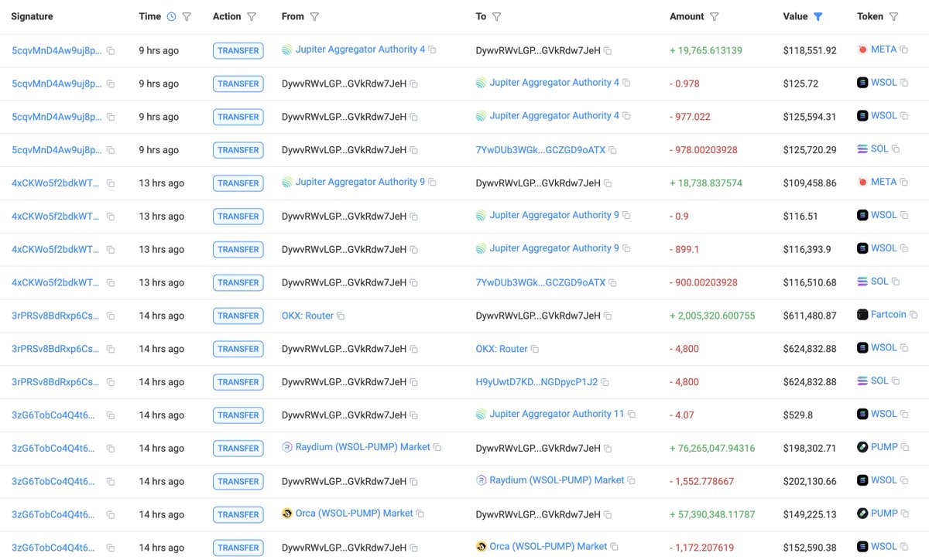Click the active blue Value filter icon
This screenshot has height=560, width=929.
(x=818, y=16)
